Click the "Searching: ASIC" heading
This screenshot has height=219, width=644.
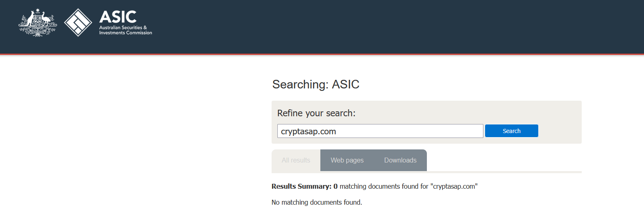coord(316,84)
